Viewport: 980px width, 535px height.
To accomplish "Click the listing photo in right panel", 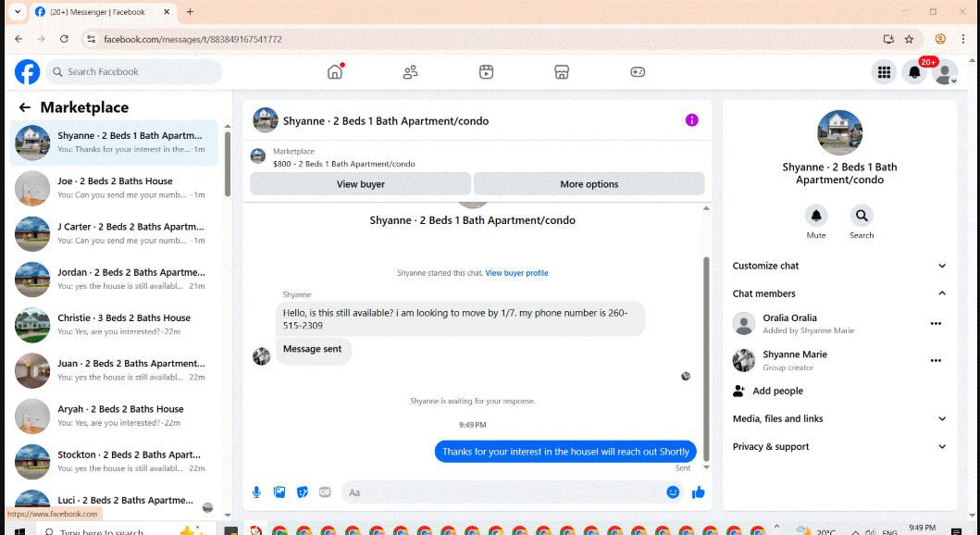I will pos(839,132).
